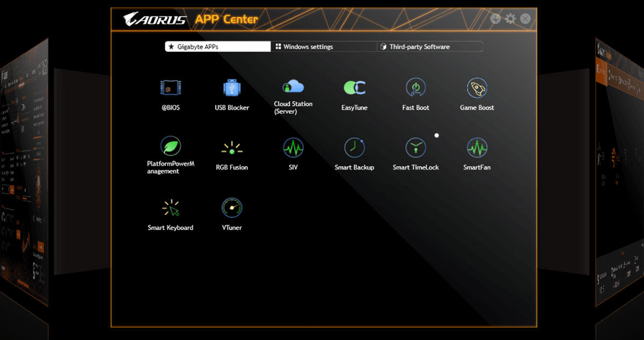Screen dimensions: 644x340
Task: Click the download update button in title bar
Action: (495, 19)
